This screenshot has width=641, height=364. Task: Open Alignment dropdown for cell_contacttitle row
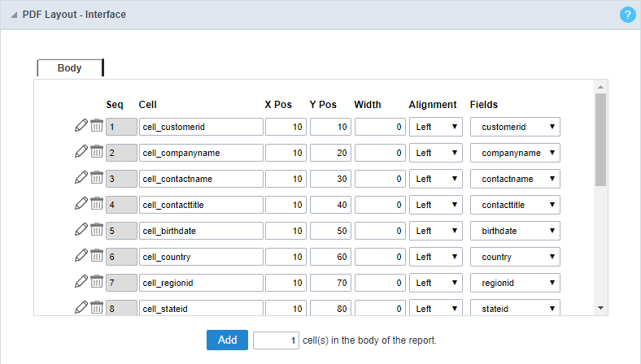pos(436,205)
